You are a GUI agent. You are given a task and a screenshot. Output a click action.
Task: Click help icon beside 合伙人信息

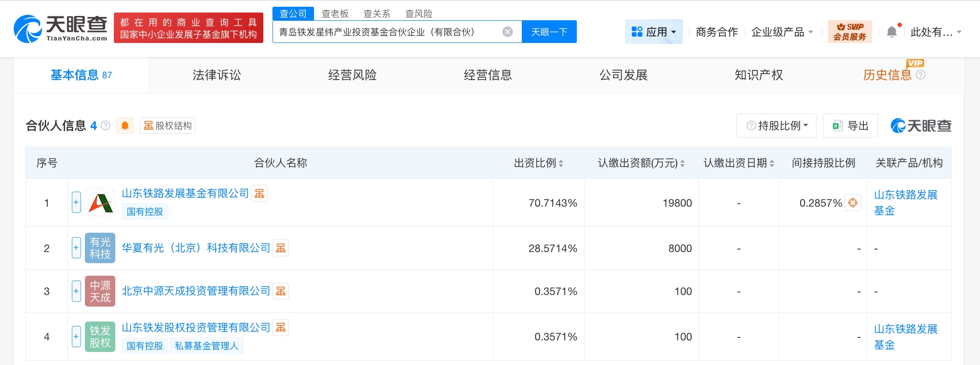(106, 126)
